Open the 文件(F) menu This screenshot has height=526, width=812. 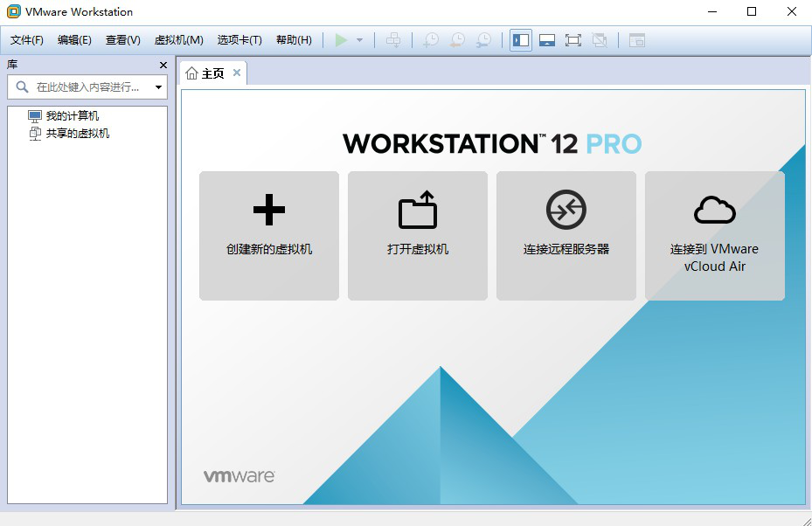click(x=27, y=40)
